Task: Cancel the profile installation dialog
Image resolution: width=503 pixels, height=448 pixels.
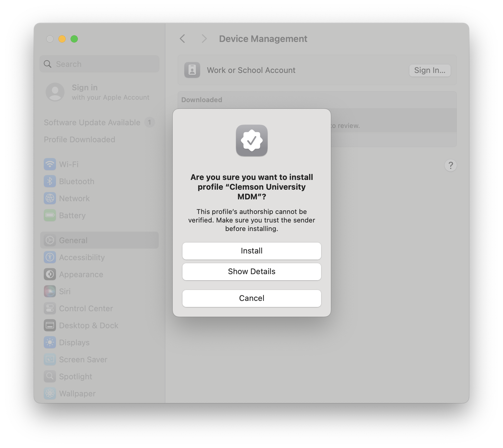Action: tap(251, 298)
